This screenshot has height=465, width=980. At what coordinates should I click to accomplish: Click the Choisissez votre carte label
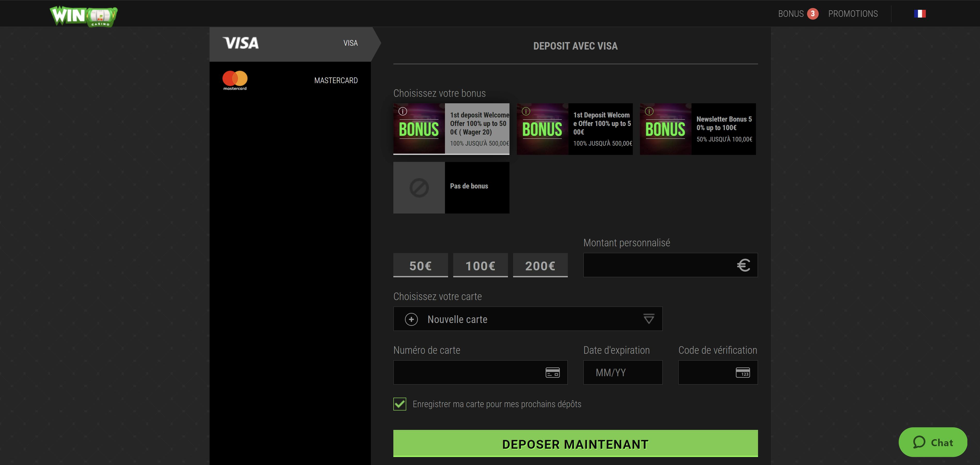[437, 296]
